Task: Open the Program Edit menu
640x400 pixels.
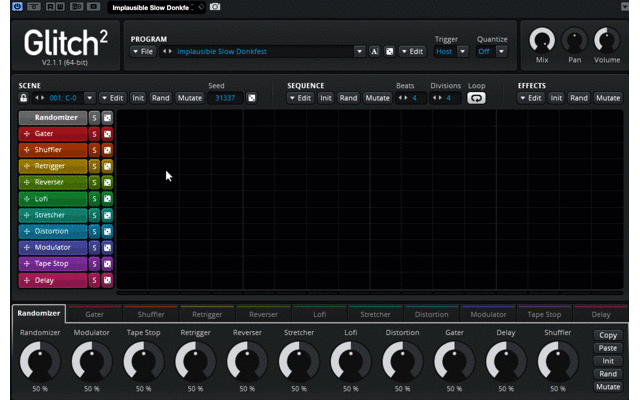Action: tap(412, 51)
